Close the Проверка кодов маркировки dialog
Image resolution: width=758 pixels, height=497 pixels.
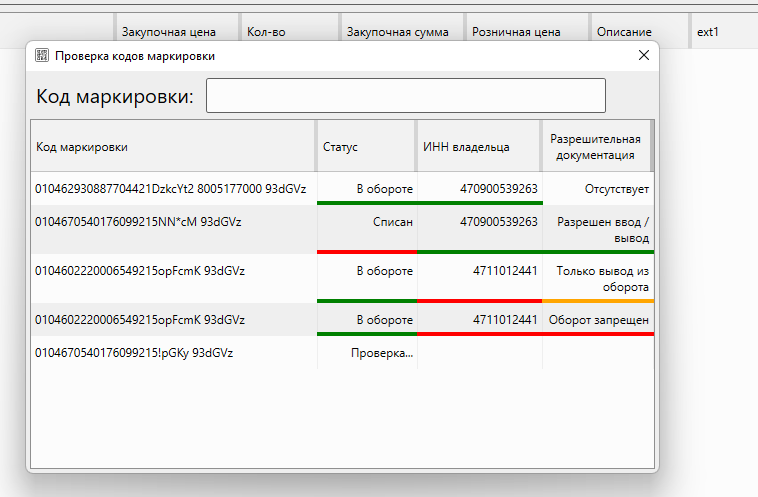click(x=644, y=56)
